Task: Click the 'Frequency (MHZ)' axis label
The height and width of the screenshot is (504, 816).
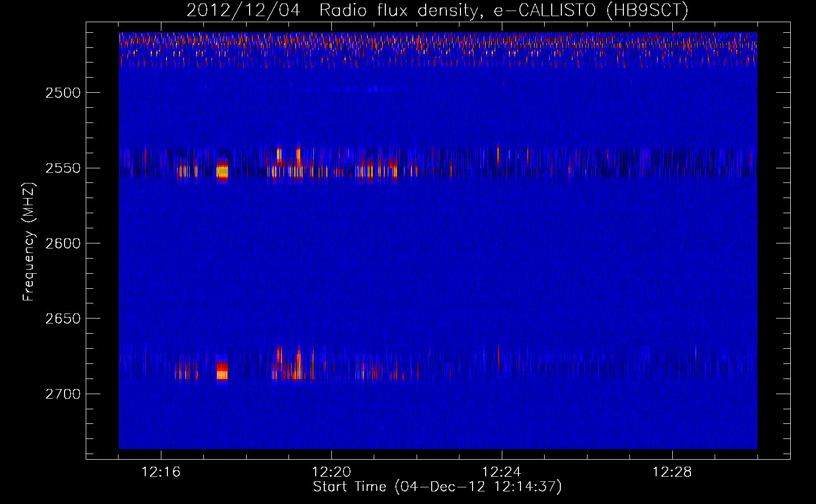Action: 29,242
